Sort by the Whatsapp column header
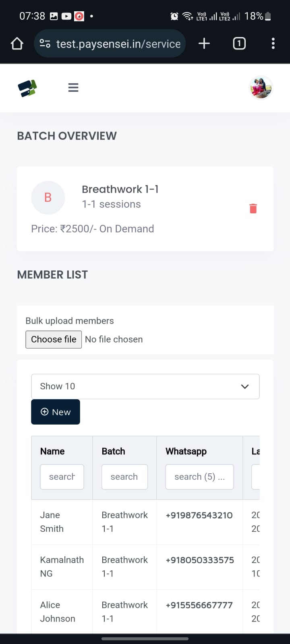Viewport: 290px width, 644px height. coord(186,451)
